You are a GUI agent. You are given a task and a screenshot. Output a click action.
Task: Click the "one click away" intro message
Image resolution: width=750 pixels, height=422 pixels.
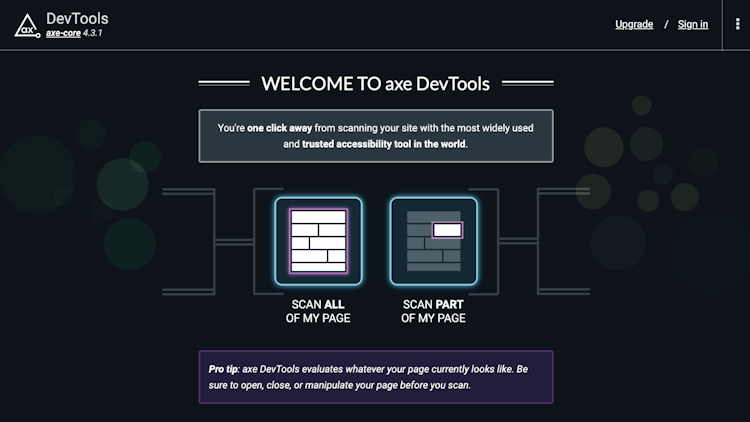pyautogui.click(x=376, y=136)
